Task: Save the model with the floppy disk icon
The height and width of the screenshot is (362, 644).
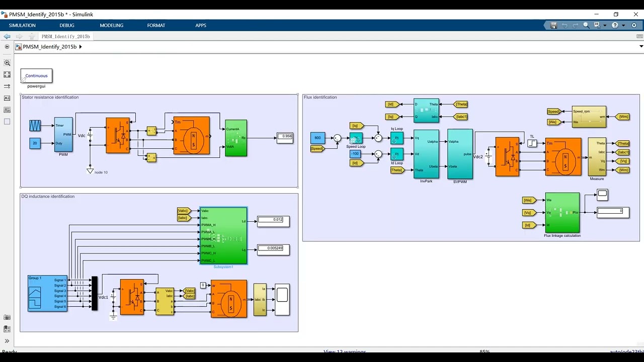Action: pyautogui.click(x=553, y=25)
